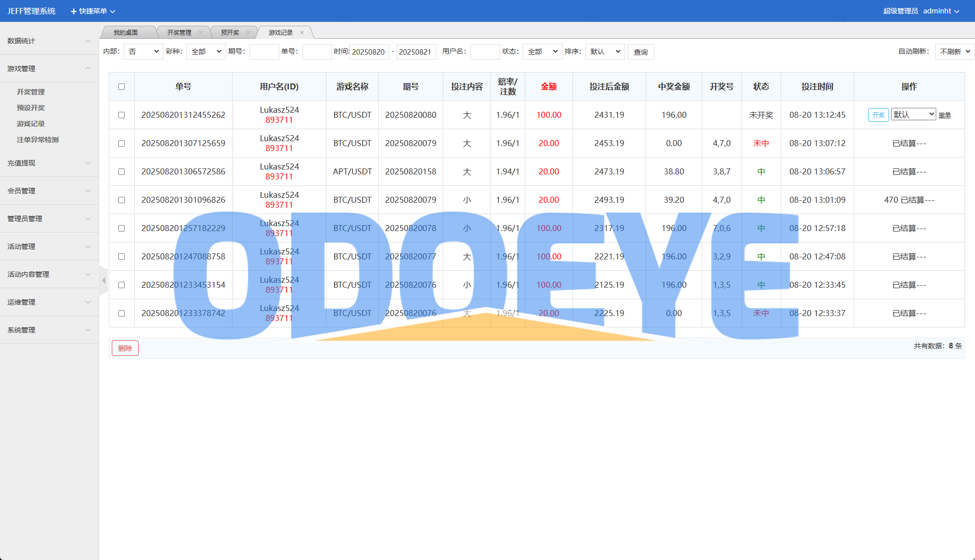Viewport: 975px width, 560px height.
Task: Open the 自动刷新 dropdown
Action: point(954,52)
